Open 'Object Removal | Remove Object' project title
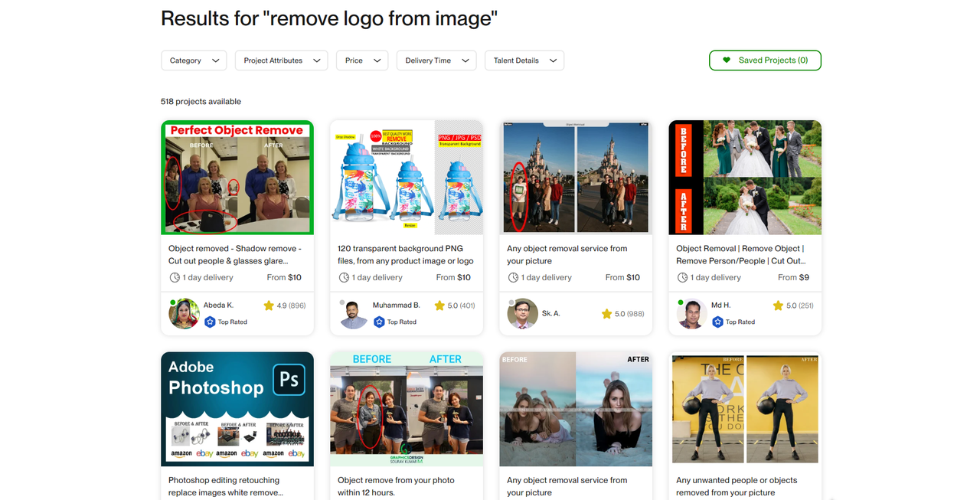This screenshot has width=980, height=500. [740, 255]
